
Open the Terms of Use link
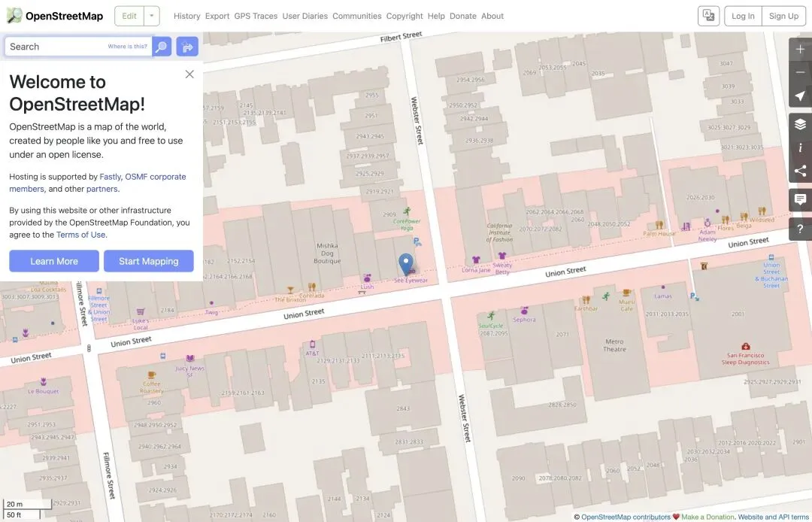(80, 235)
